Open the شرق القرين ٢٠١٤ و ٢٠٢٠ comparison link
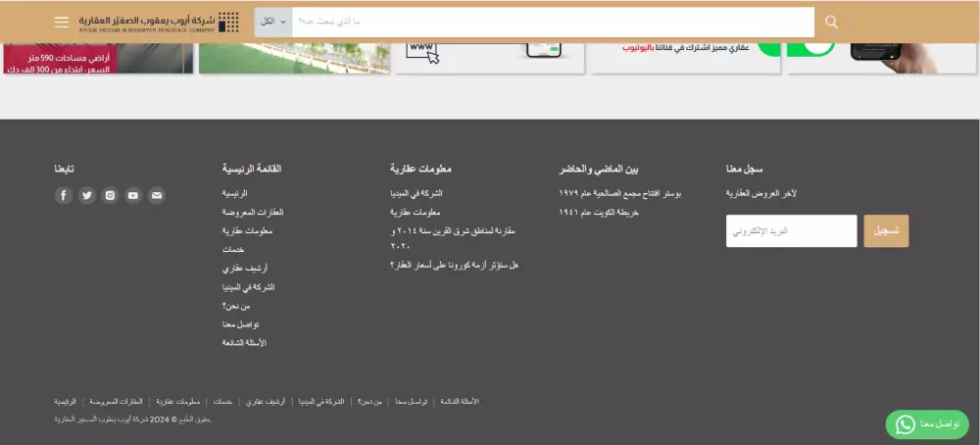Image resolution: width=980 pixels, height=445 pixels. (x=453, y=238)
